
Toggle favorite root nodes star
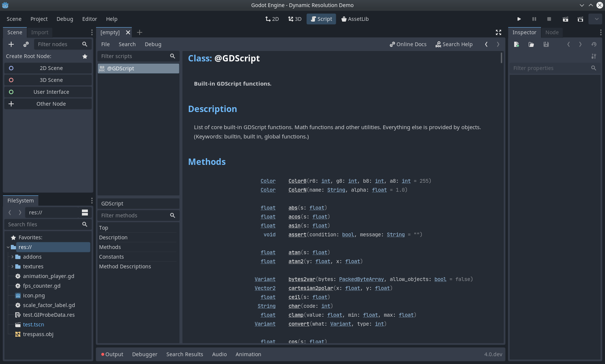pyautogui.click(x=85, y=56)
